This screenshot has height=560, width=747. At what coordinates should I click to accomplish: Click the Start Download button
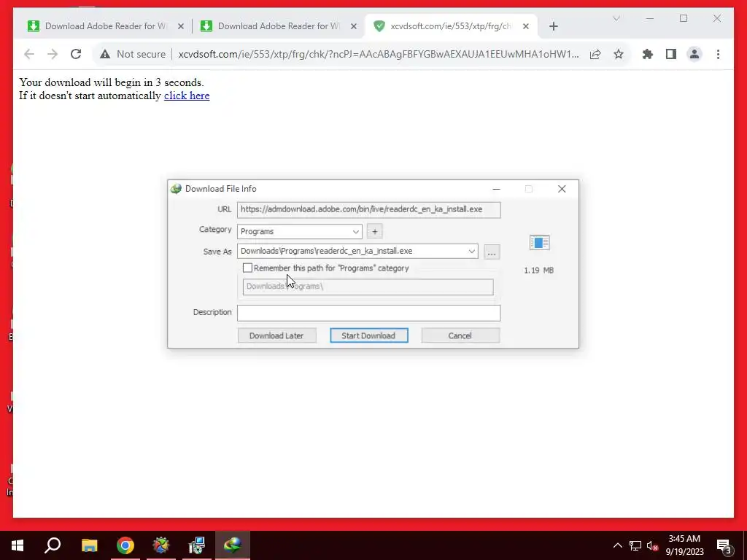[368, 335]
